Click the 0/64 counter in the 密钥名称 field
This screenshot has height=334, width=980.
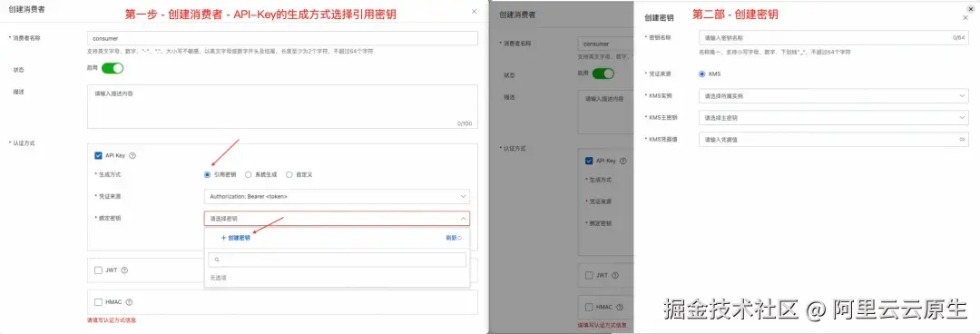pyautogui.click(x=959, y=38)
